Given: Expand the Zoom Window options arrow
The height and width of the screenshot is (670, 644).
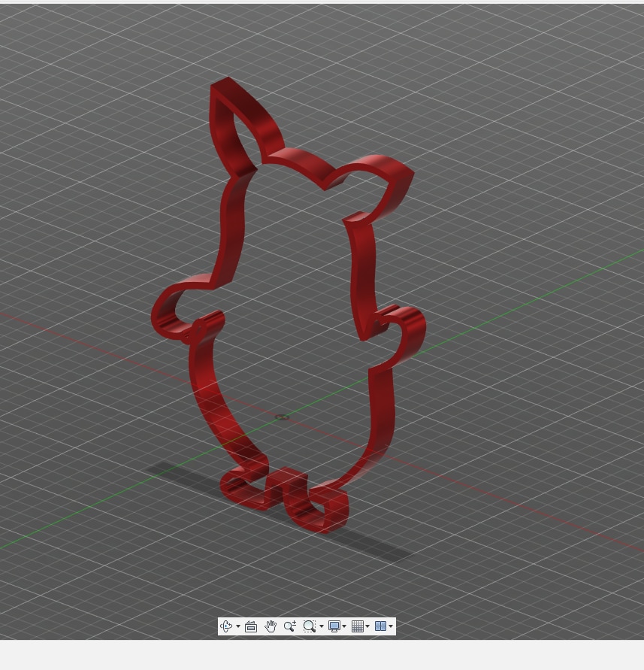Looking at the screenshot, I should click(x=321, y=627).
